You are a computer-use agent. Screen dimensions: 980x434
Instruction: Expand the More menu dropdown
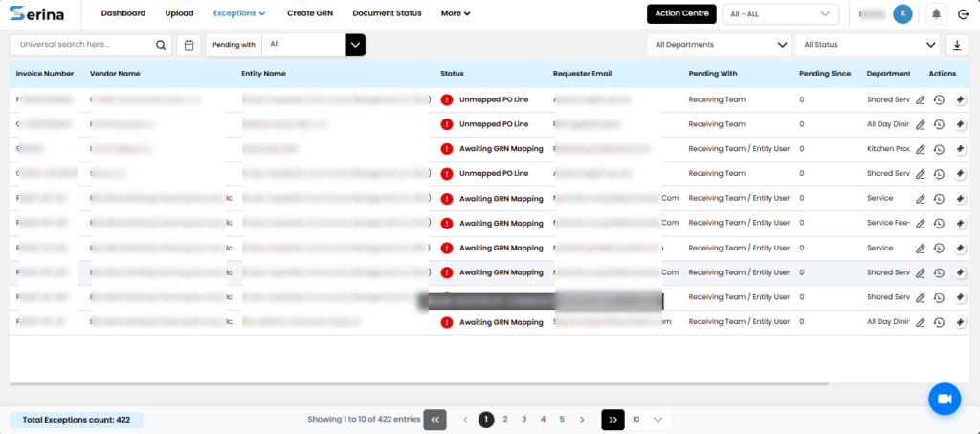[x=456, y=13]
